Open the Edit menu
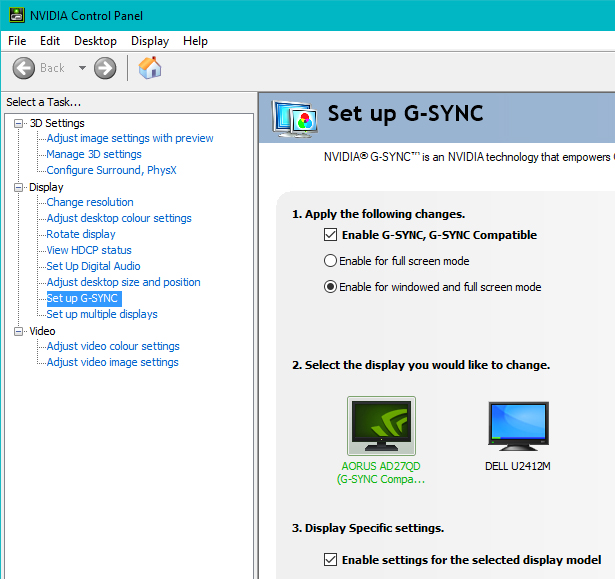The height and width of the screenshot is (579, 615). pos(50,41)
